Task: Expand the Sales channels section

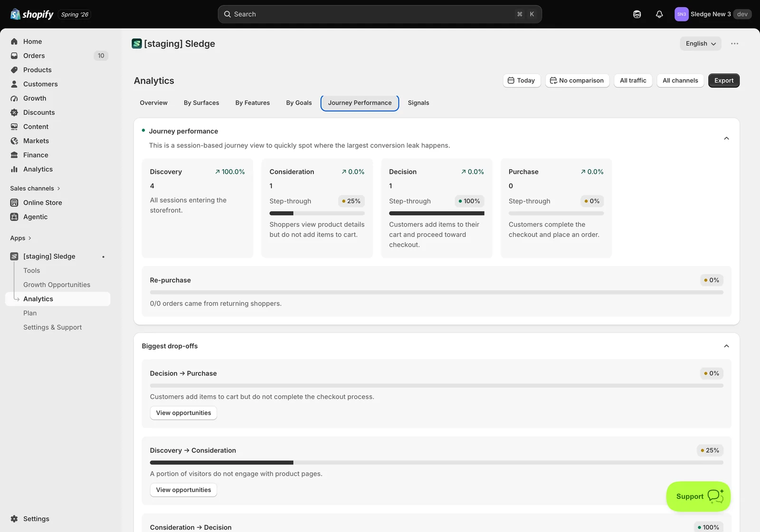Action: click(35, 189)
